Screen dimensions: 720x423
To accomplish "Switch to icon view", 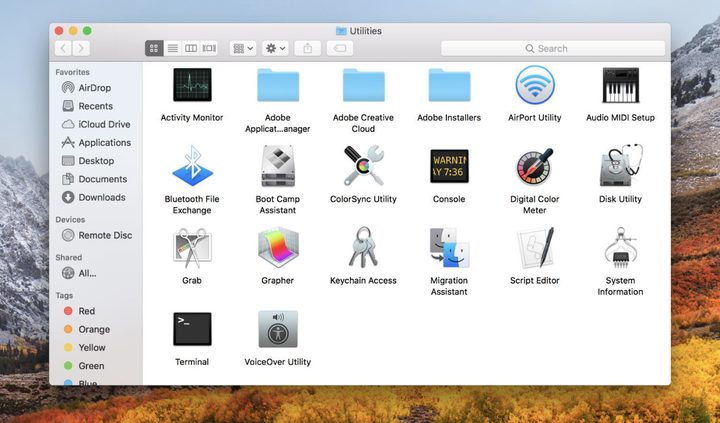I will coord(154,48).
